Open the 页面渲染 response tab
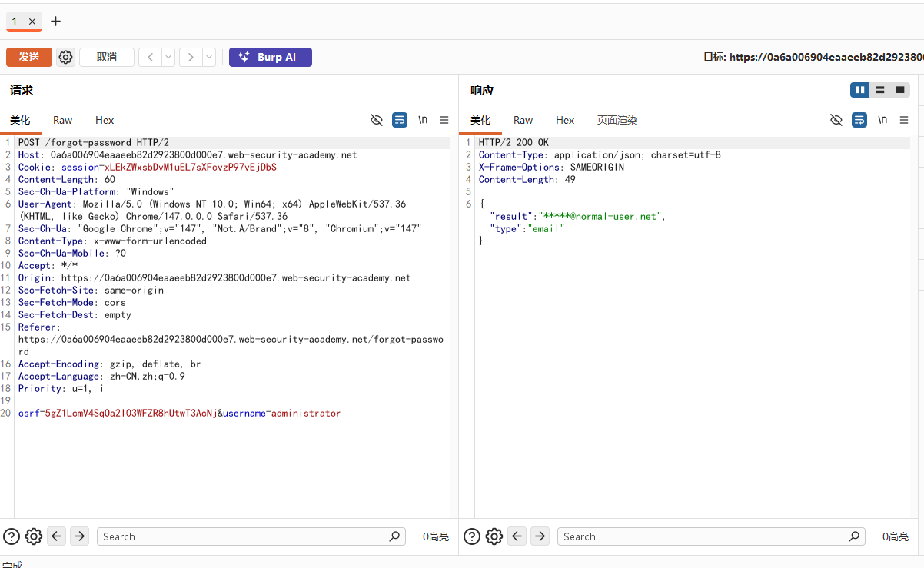The height and width of the screenshot is (568, 924). (617, 120)
